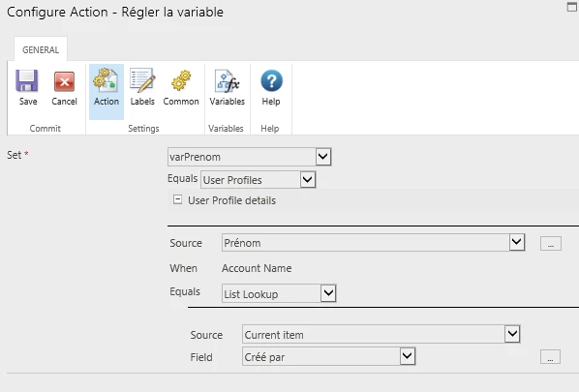This screenshot has width=579, height=392.
Task: Open the Variables fx icon
Action: 228,80
